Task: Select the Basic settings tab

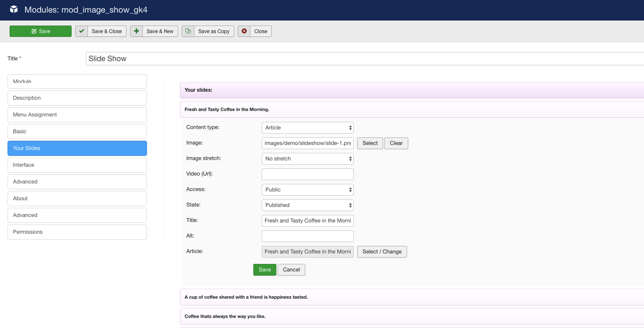Action: click(x=77, y=132)
